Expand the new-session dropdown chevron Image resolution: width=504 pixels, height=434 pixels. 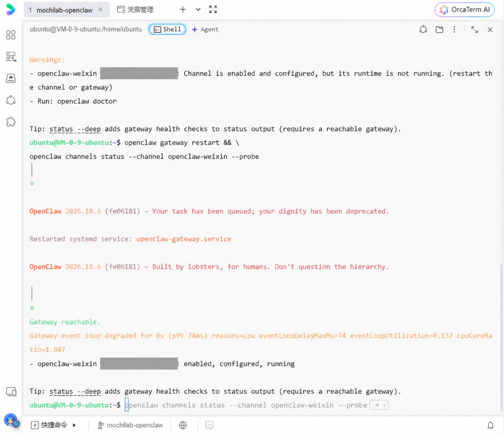coord(198,9)
